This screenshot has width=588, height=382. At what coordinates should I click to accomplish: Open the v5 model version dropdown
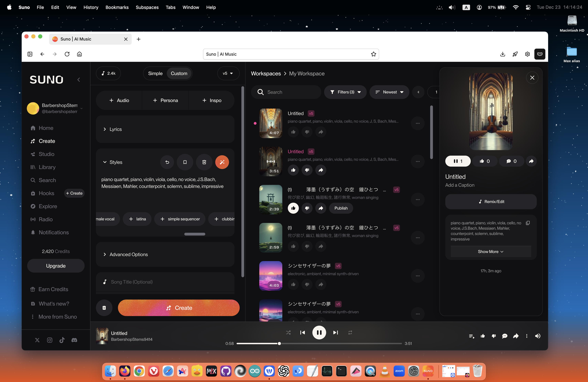[228, 73]
